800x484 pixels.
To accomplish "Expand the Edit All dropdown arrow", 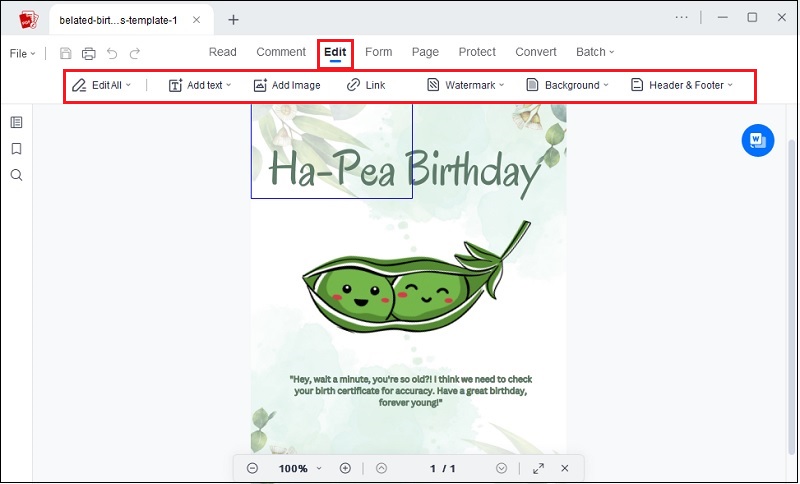I will click(x=128, y=85).
